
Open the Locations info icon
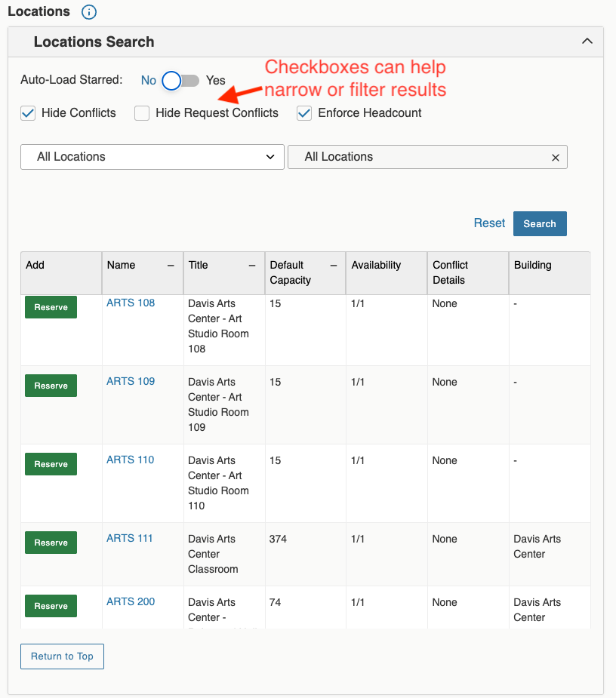click(x=89, y=11)
